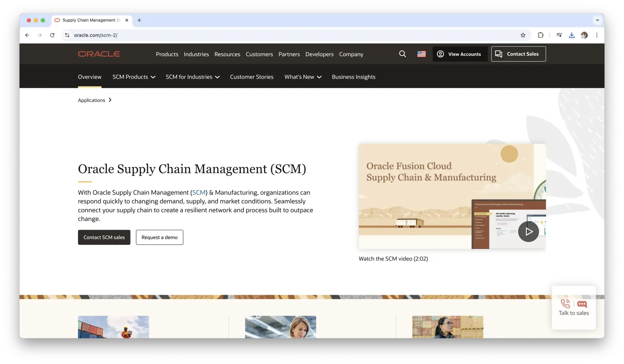Screen dimensions: 624x364
Task: Click the woman with glasses thumbnail
Action: [448, 327]
